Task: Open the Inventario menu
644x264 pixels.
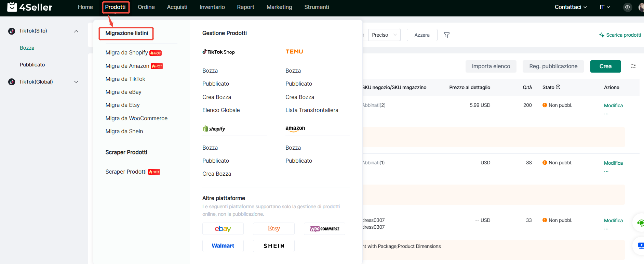Action: (212, 7)
